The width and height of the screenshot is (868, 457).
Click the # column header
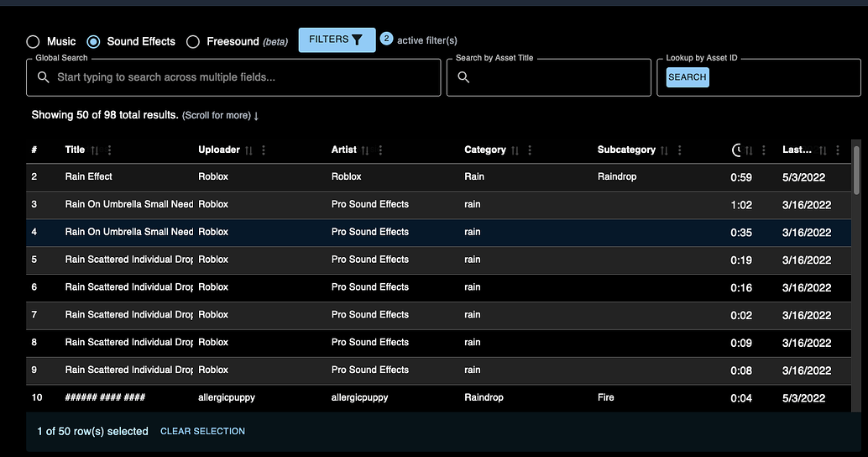coord(34,150)
